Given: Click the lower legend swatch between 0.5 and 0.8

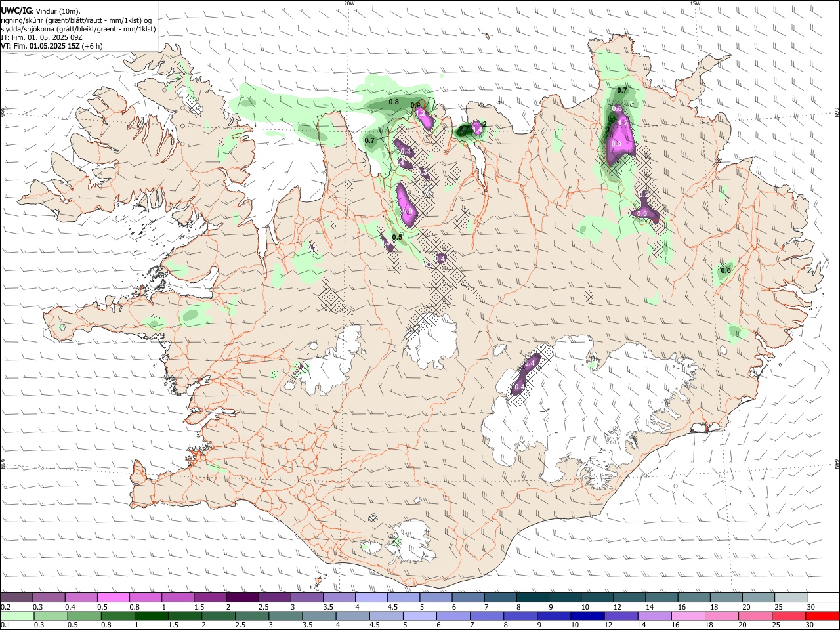Looking at the screenshot, I should coord(84,616).
